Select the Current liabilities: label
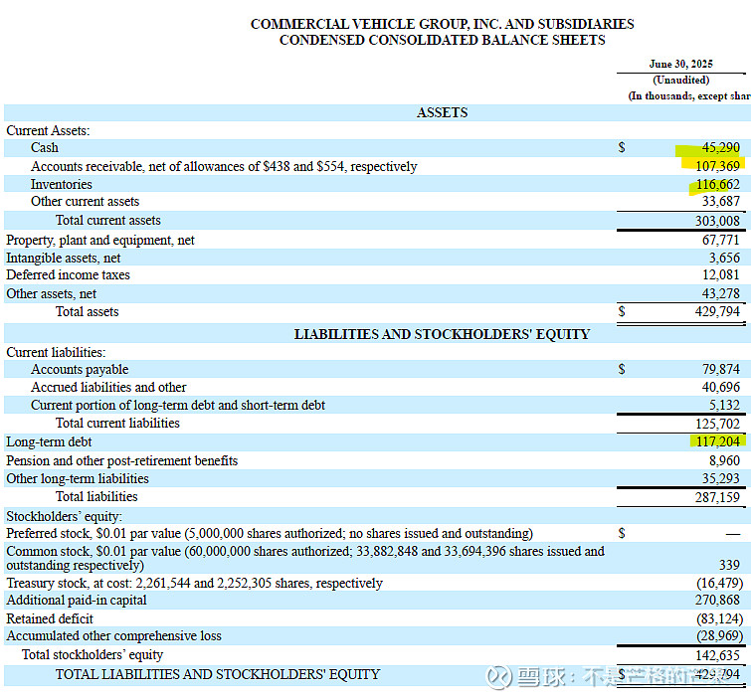751x700 pixels. [x=56, y=352]
